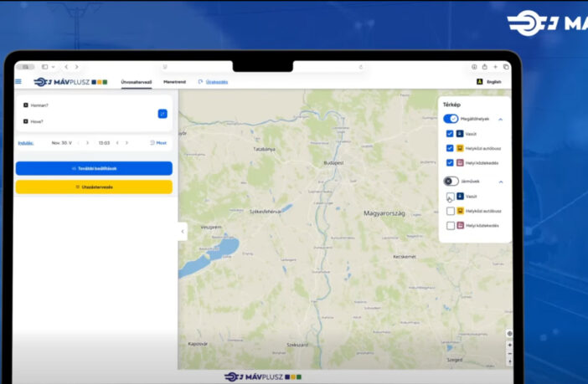Image resolution: width=588 pixels, height=384 pixels.
Task: Open the hamburger menu beside MÁV logo
Action: click(18, 82)
